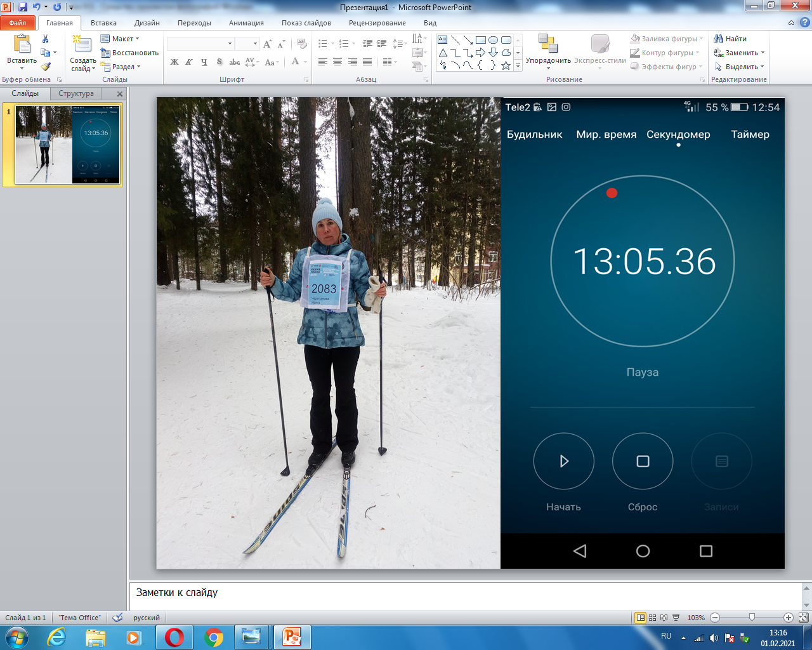This screenshot has width=812, height=650.
Task: Click the Save icon in quick access toolbar
Action: [23, 7]
